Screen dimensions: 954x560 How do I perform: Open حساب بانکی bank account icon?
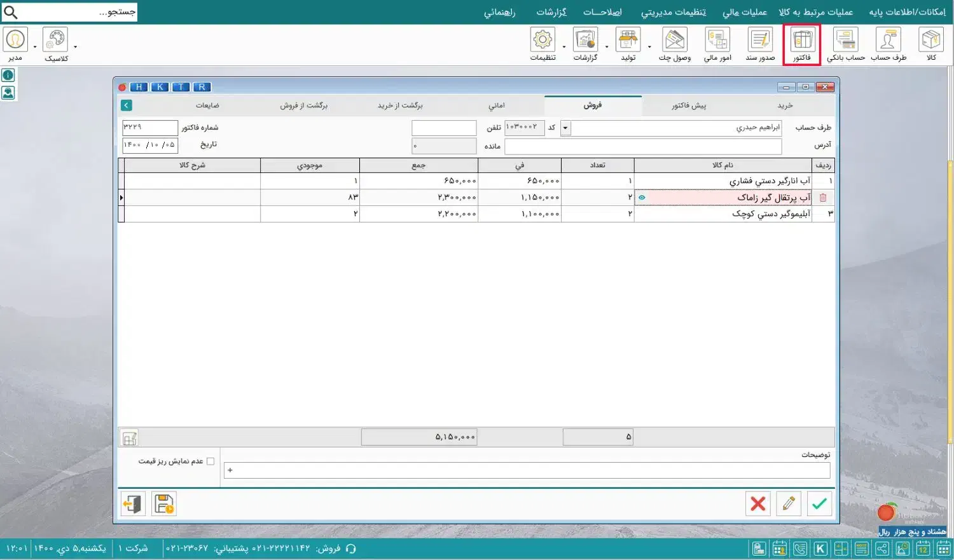tap(845, 41)
